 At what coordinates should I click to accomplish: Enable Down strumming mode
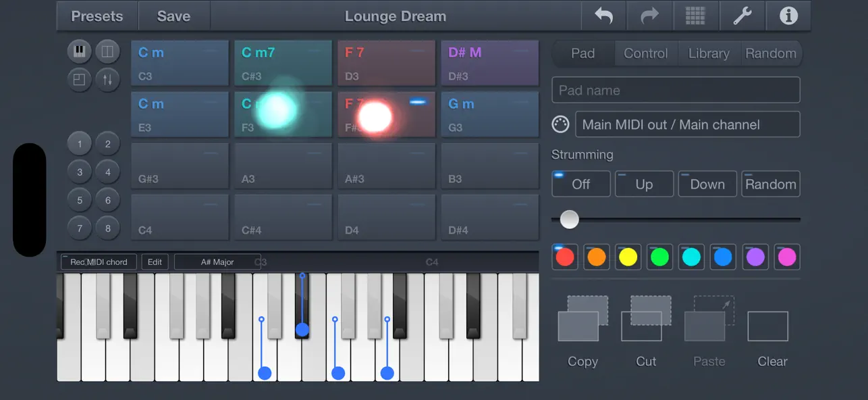click(x=707, y=183)
